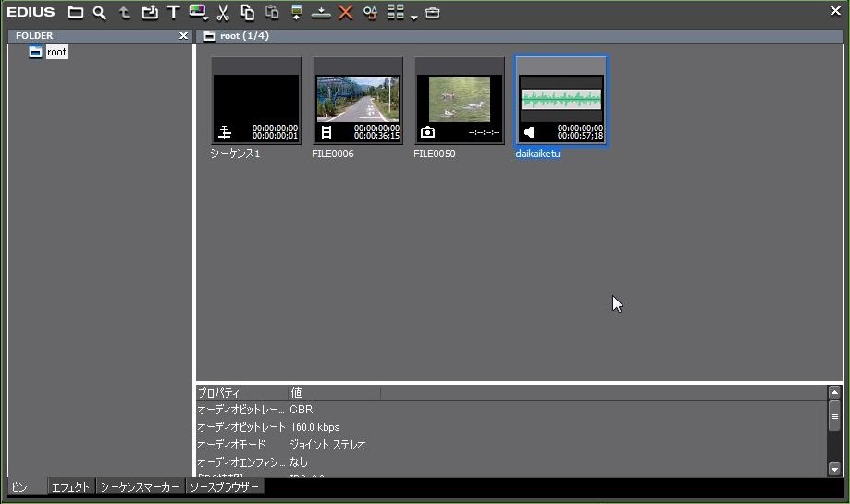Click the プロパティ column header
Image resolution: width=850 pixels, height=504 pixels.
241,393
